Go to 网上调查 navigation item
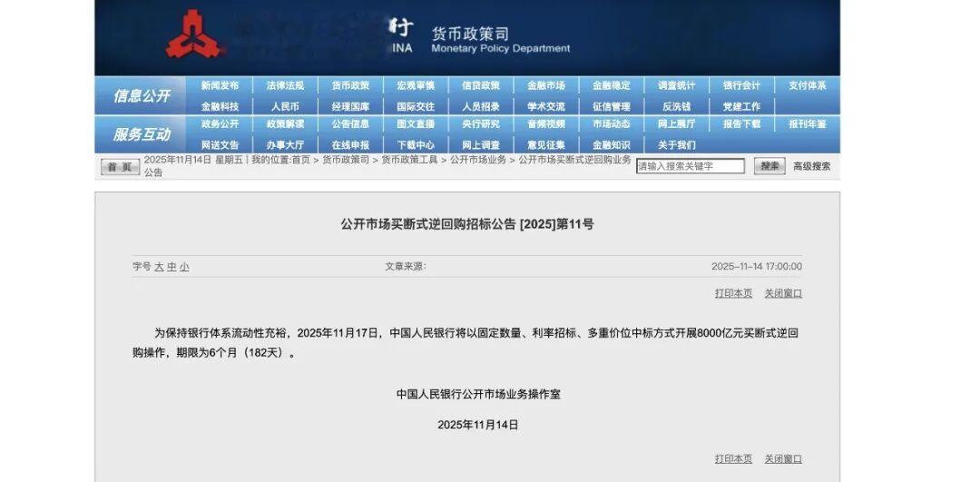The height and width of the screenshot is (482, 980). point(481,144)
